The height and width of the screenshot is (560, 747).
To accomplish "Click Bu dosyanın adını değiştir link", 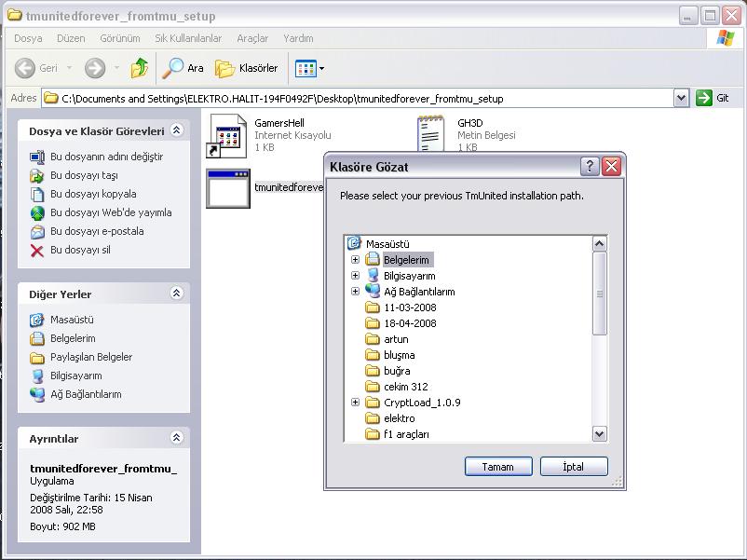I will [107, 157].
